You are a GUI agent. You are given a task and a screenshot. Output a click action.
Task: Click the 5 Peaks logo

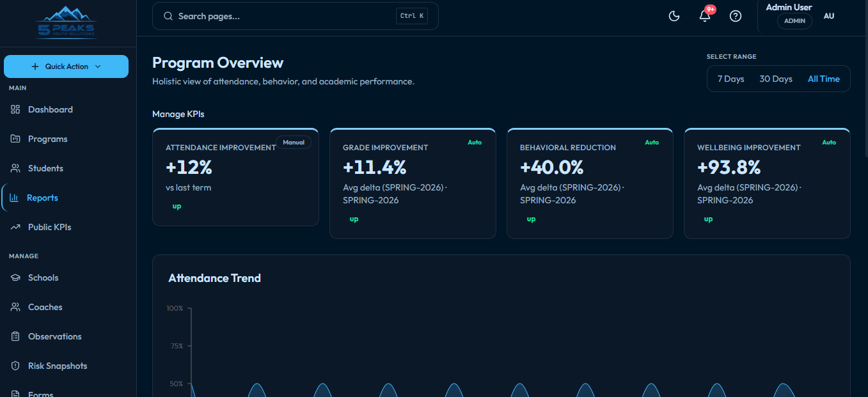pos(66,23)
